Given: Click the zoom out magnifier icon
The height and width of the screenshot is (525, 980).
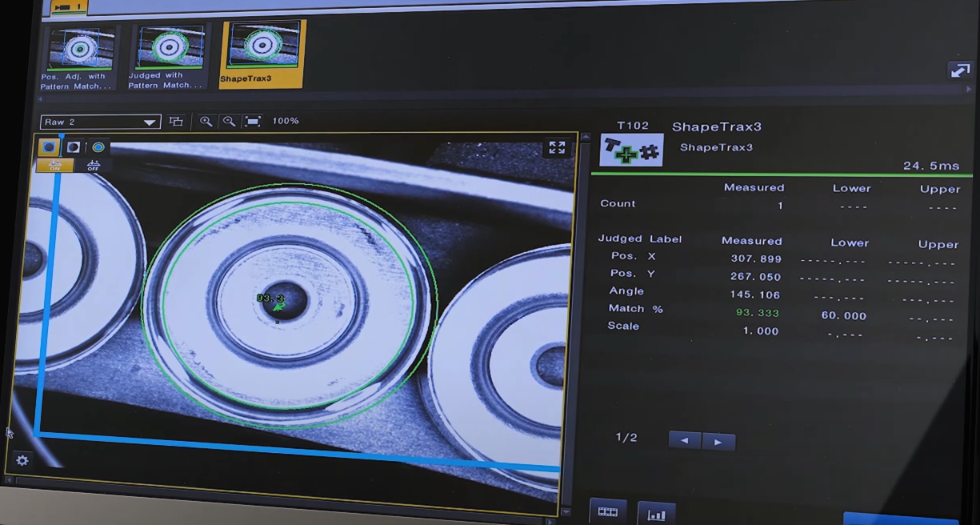Looking at the screenshot, I should [230, 122].
